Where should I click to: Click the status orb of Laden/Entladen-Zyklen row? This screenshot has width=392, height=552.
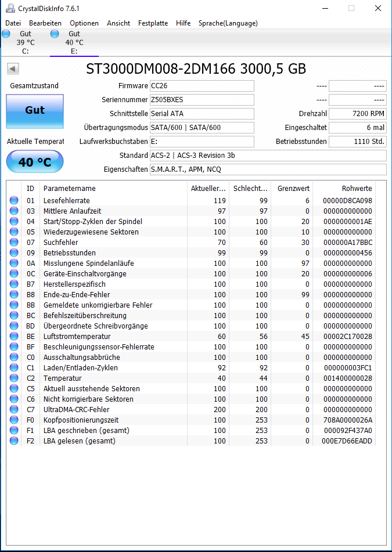(x=14, y=367)
